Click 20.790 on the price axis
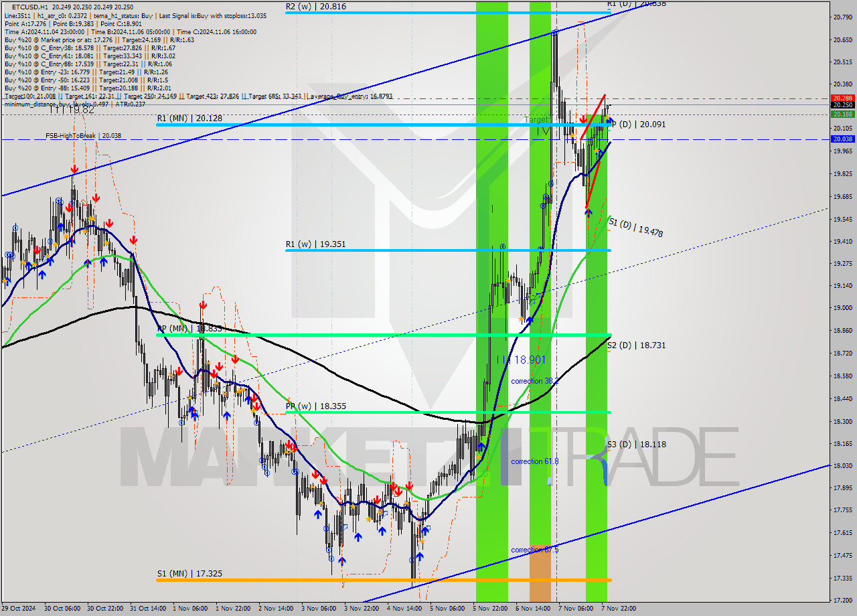Viewport: 857px width, 616px height. coord(842,17)
